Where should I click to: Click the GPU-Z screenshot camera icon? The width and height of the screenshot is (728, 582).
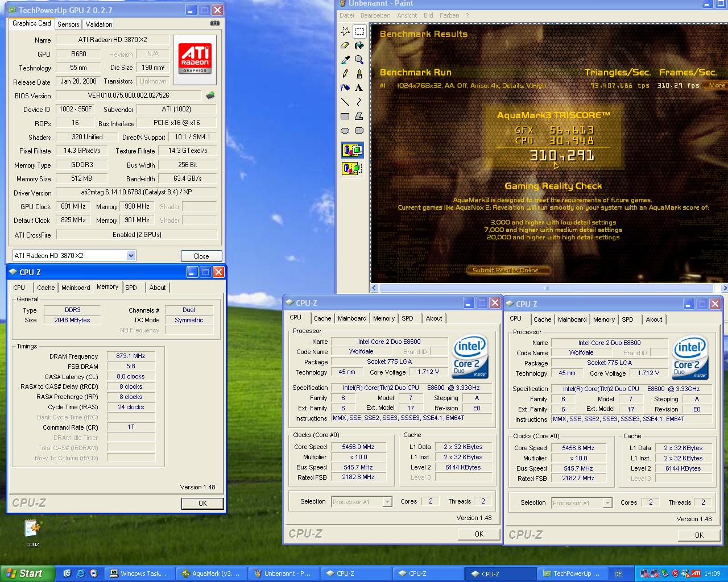click(214, 23)
